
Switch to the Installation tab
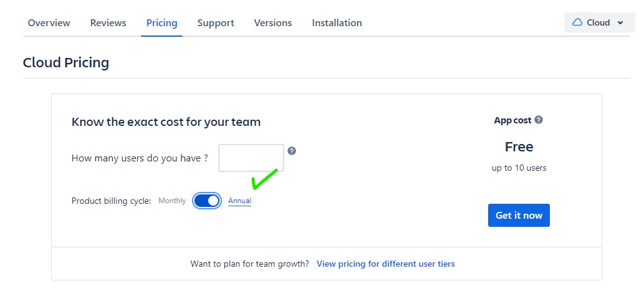pyautogui.click(x=337, y=23)
